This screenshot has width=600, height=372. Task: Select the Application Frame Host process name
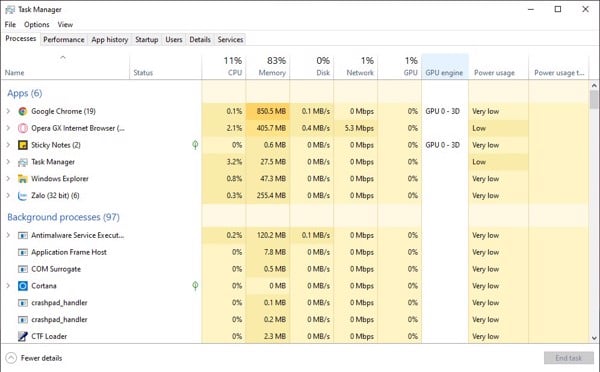69,252
